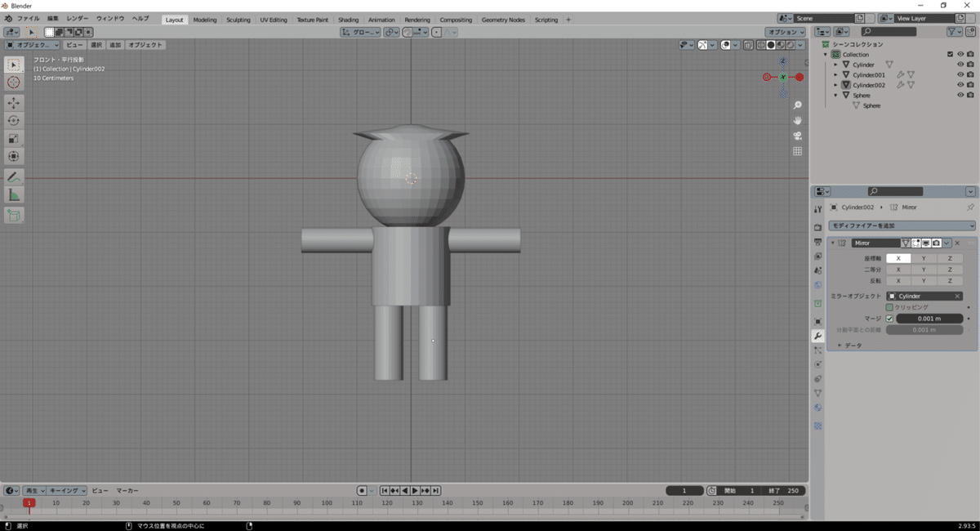Select the Transform tool

point(14,156)
